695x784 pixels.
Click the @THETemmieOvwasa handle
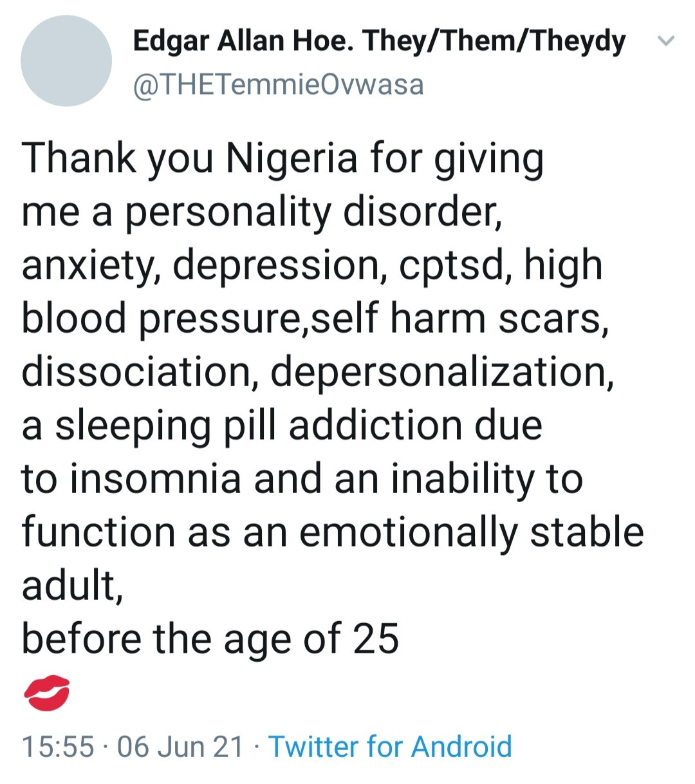click(x=278, y=85)
